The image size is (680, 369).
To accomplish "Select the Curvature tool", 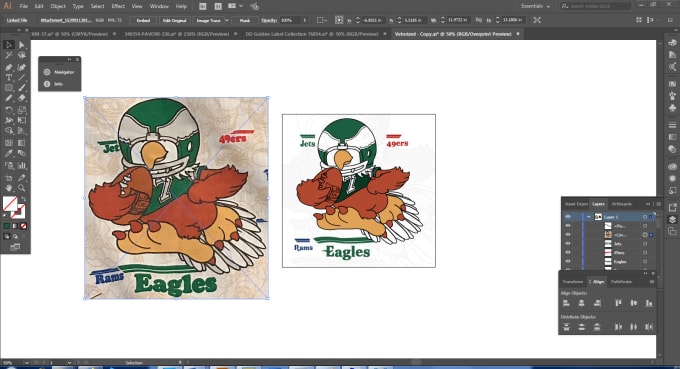I will pyautogui.click(x=22, y=67).
